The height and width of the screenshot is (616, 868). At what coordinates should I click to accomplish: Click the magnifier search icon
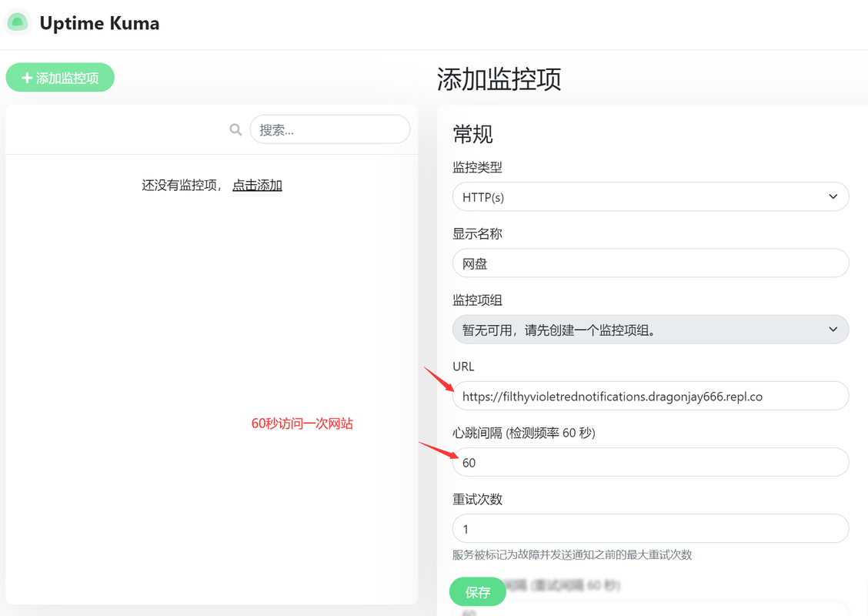point(235,129)
